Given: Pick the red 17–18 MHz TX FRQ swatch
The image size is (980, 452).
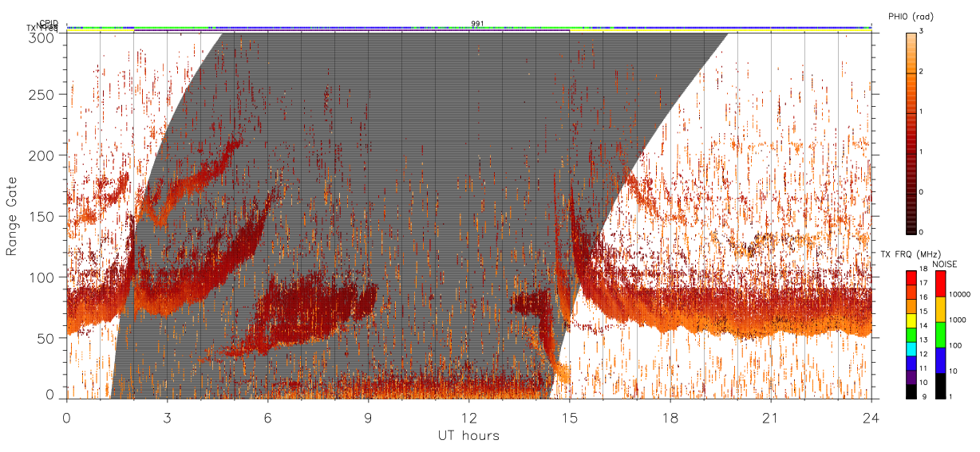Looking at the screenshot, I should coord(911,277).
